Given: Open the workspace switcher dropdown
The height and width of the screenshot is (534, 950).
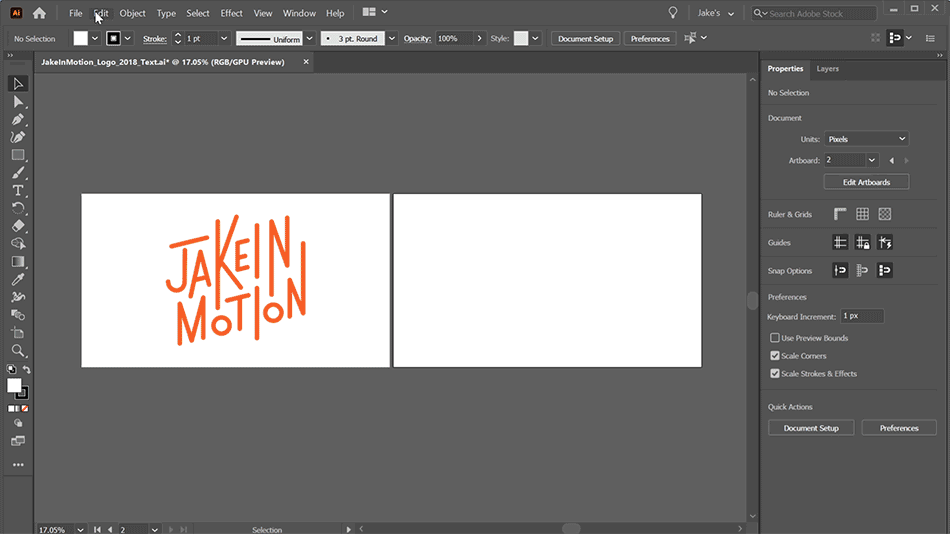Looking at the screenshot, I should [374, 12].
